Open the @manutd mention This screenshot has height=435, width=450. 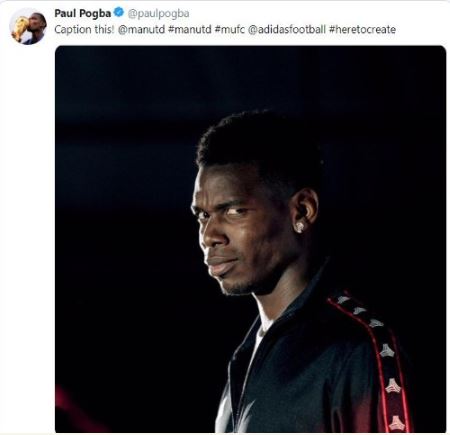141,29
